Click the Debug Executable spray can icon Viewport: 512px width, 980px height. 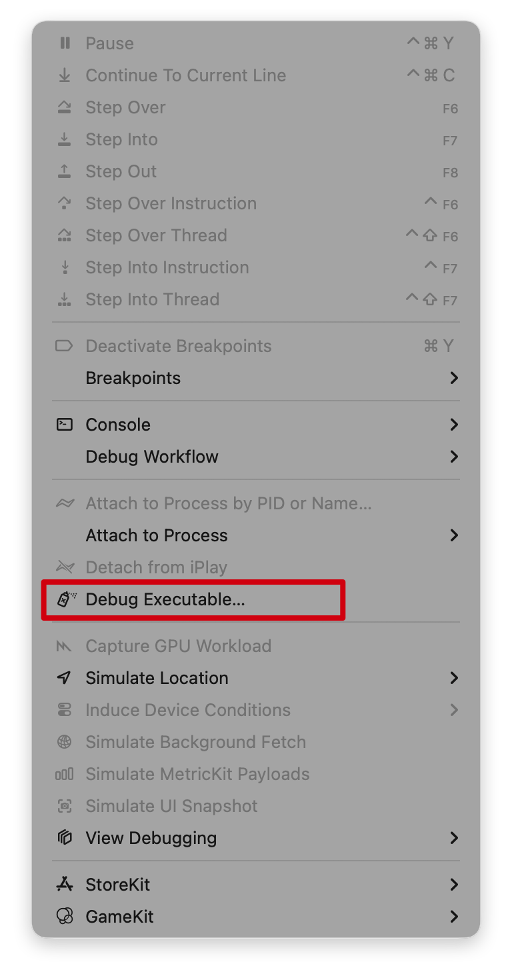pyautogui.click(x=65, y=599)
